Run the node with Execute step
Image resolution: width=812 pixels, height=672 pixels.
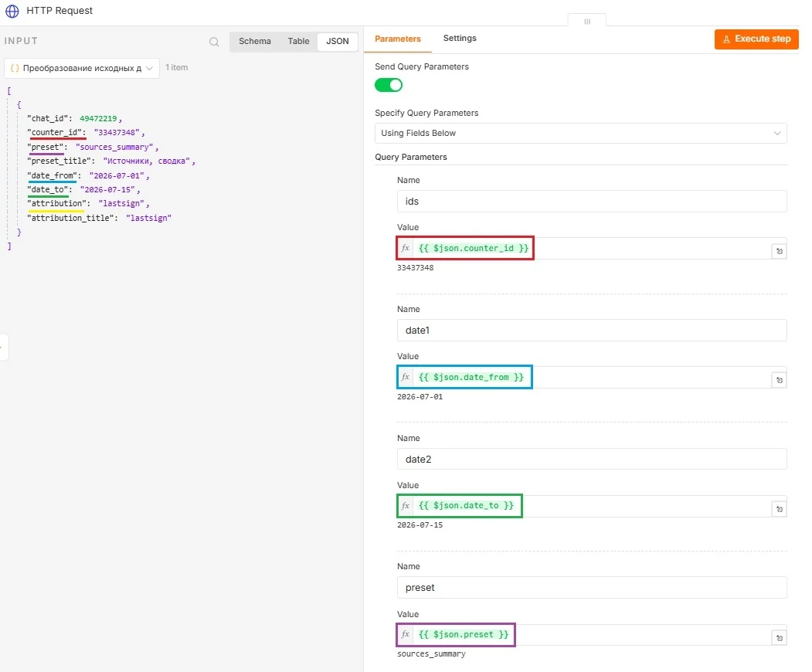pos(756,39)
